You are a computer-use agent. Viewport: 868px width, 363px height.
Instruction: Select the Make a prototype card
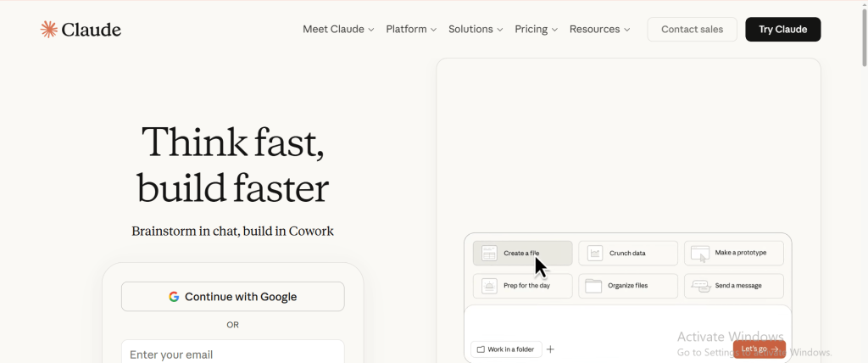tap(733, 254)
